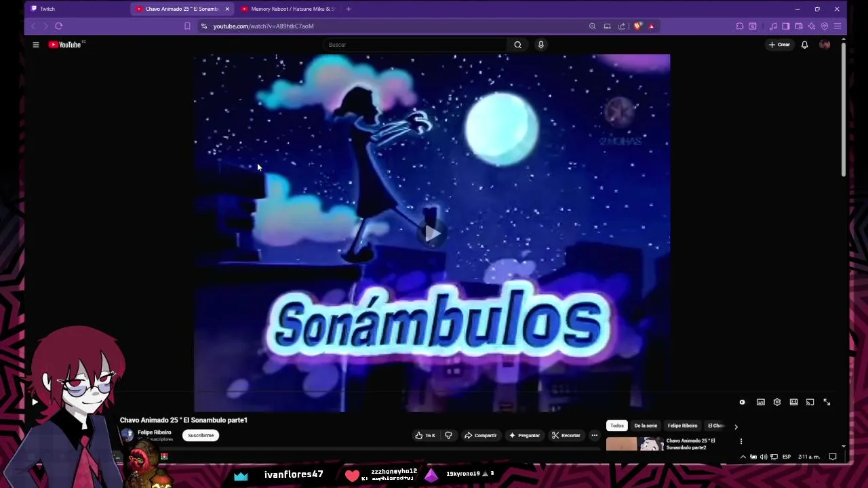868x488 pixels.
Task: Click the Buscar search field
Action: point(415,45)
